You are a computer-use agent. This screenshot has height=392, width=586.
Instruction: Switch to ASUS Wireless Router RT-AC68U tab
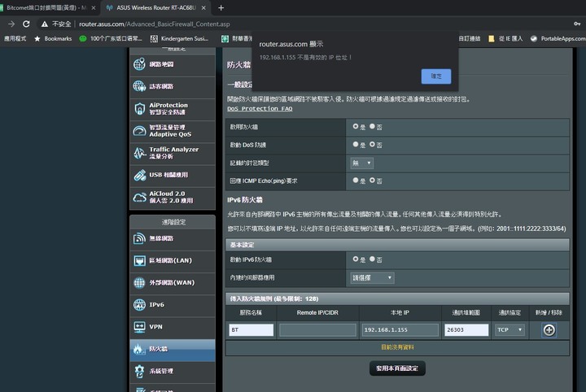[156, 8]
